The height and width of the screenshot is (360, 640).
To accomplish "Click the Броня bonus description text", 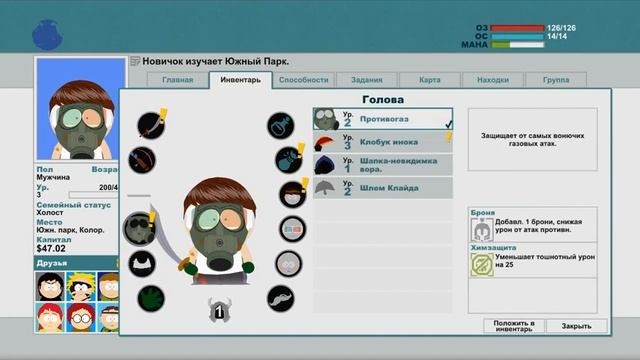I will [x=538, y=226].
